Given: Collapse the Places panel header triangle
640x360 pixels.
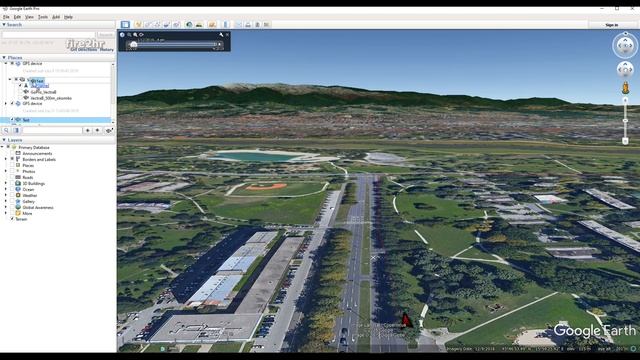Looking at the screenshot, I should (x=4, y=58).
